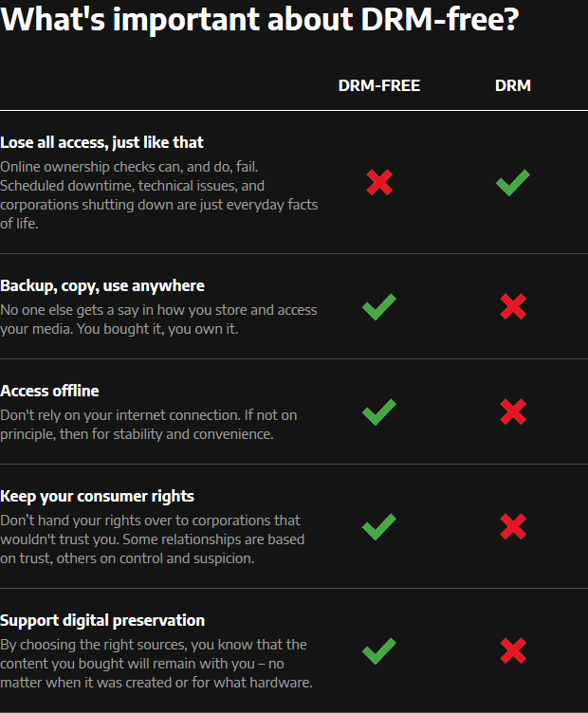Select the DRM-FREE column header
This screenshot has width=588, height=713.
pos(379,85)
